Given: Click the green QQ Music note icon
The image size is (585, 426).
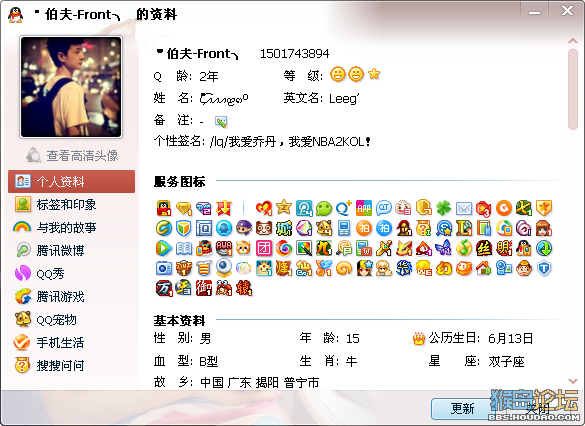Looking at the screenshot, I should click(x=464, y=248).
